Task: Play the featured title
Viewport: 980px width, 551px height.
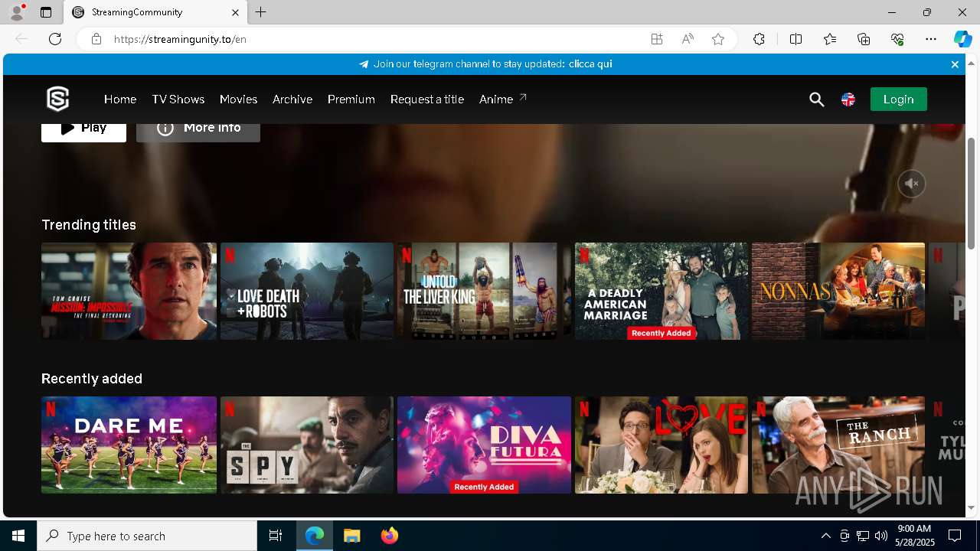Action: [x=83, y=132]
